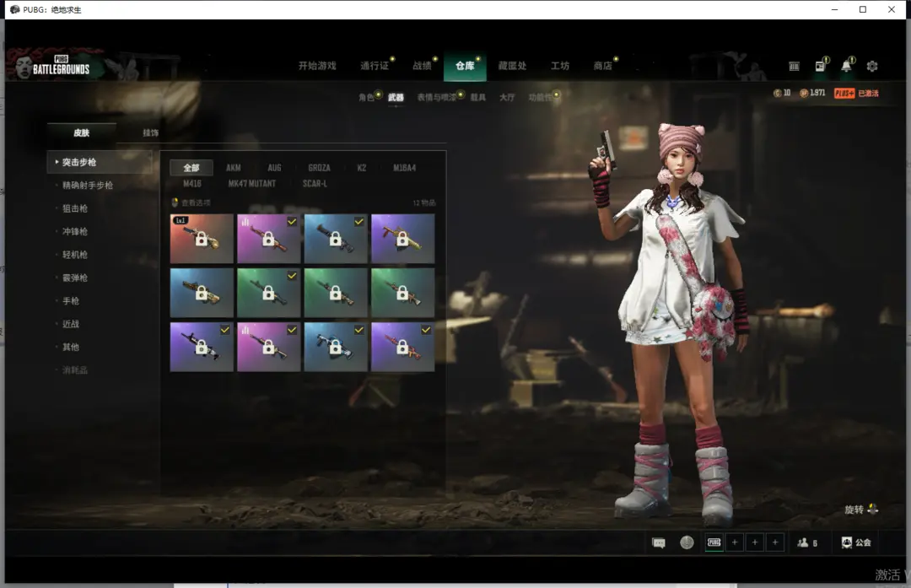This screenshot has height=588, width=911.
Task: Open the 商店 tab
Action: coord(602,66)
